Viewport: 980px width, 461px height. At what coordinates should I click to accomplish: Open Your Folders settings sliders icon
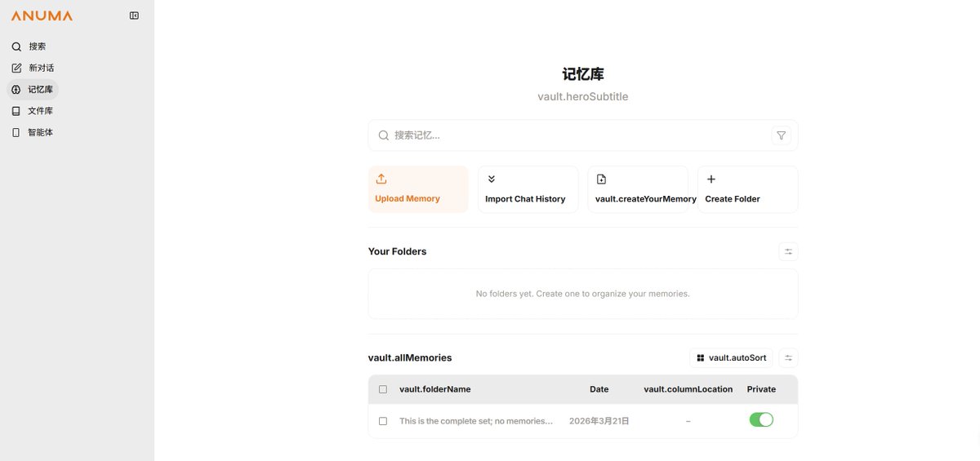(788, 251)
